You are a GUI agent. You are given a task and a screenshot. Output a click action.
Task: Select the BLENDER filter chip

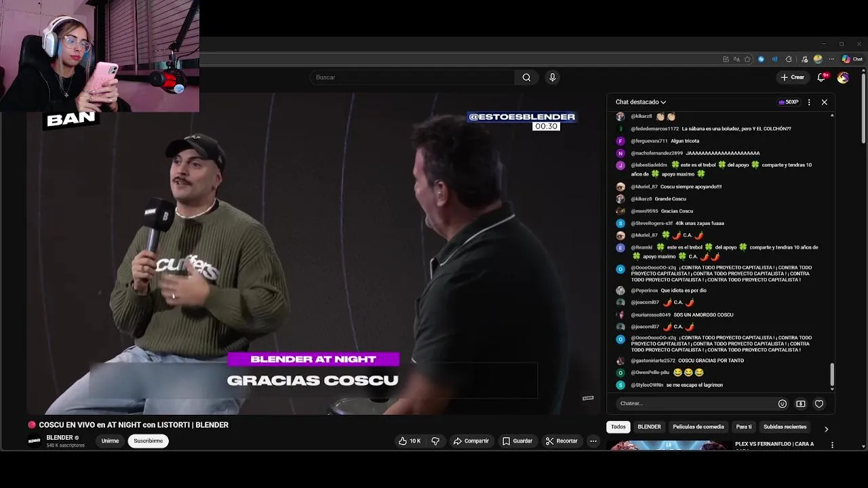pos(649,427)
